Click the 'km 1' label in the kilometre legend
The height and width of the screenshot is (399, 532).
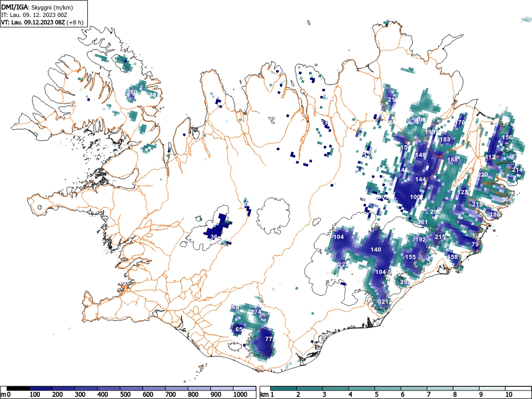point(268,395)
